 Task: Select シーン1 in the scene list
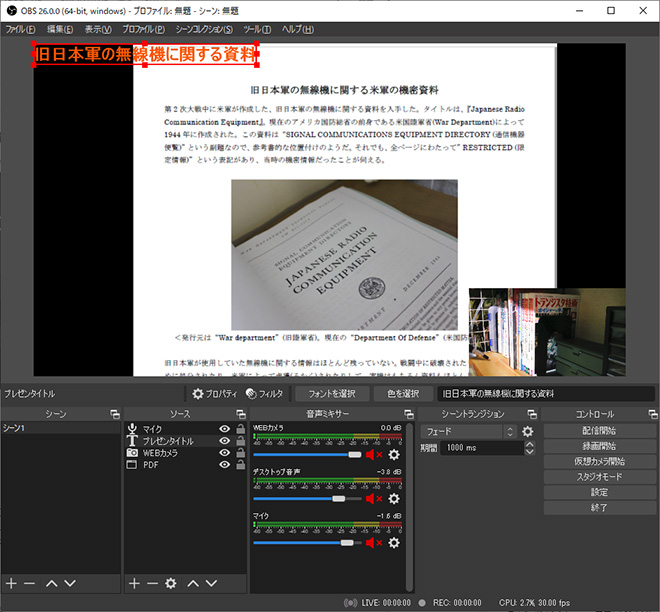[x=61, y=428]
